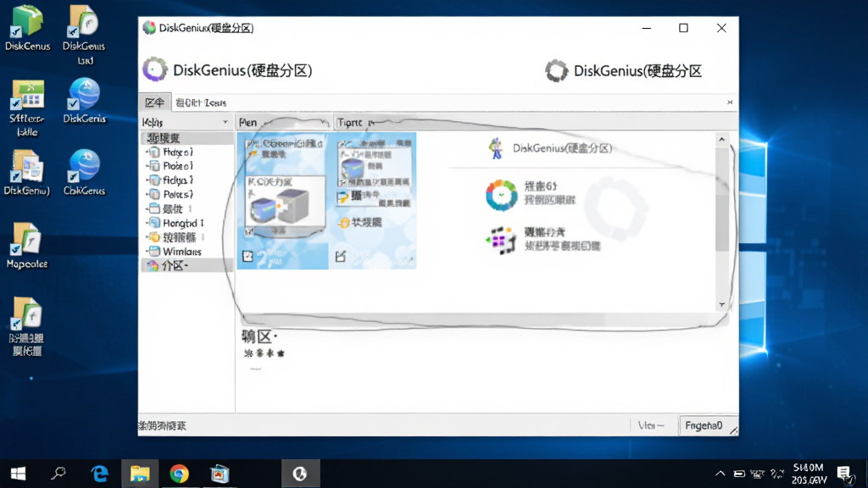This screenshot has height=488, width=868.
Task: Close the tab panel with small x
Action: click(730, 103)
